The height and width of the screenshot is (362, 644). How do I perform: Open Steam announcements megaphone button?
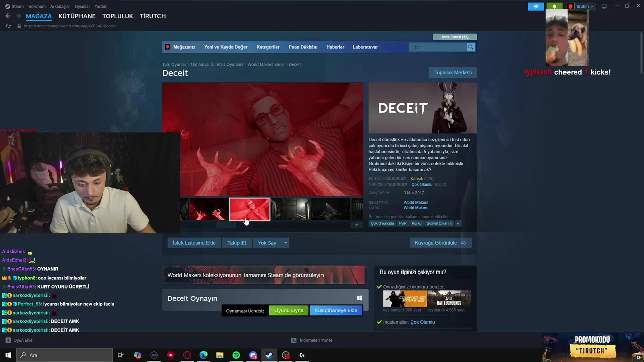tap(536, 6)
